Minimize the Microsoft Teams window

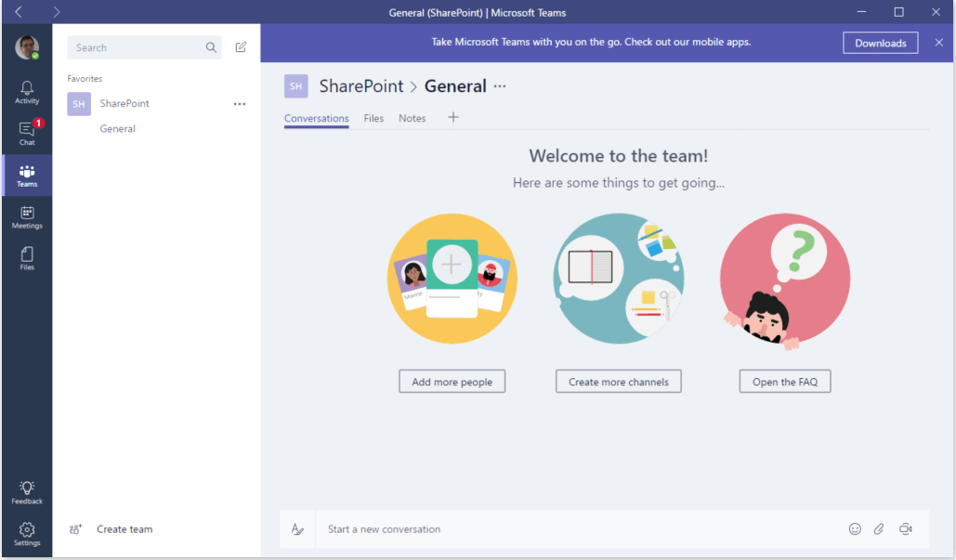(x=861, y=11)
